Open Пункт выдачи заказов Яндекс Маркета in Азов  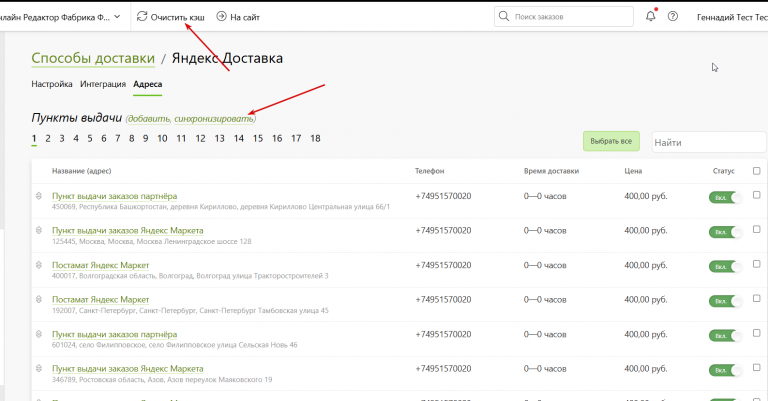(x=128, y=368)
